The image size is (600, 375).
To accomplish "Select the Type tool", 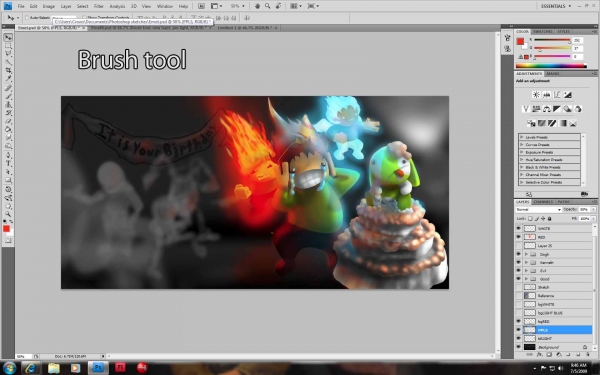I will 8,164.
